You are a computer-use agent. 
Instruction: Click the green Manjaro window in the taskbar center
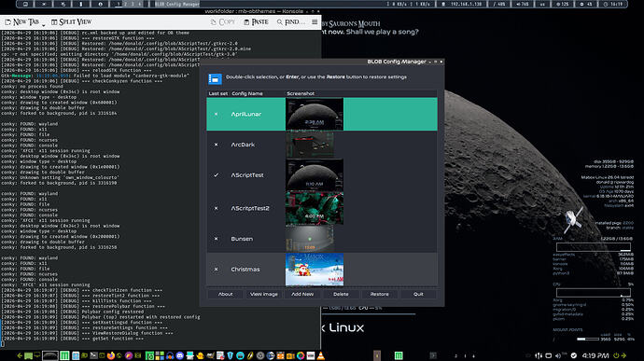point(399,355)
